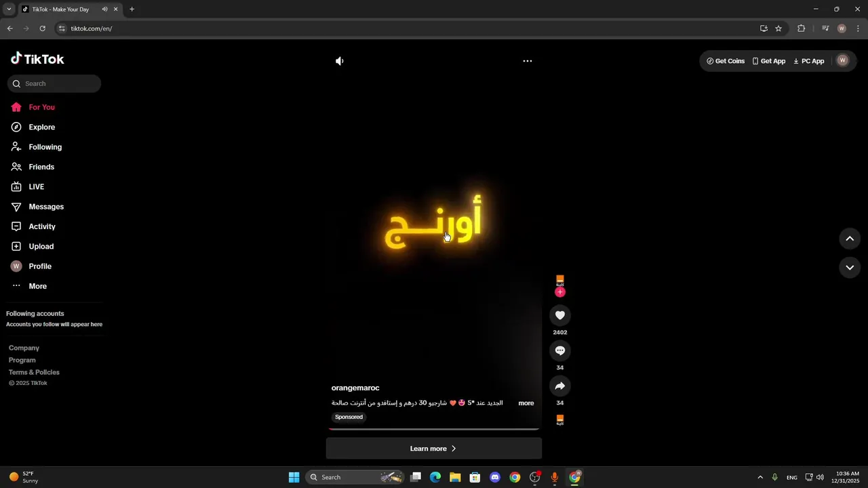Open Microsoft Edge from taskbar

pyautogui.click(x=435, y=477)
